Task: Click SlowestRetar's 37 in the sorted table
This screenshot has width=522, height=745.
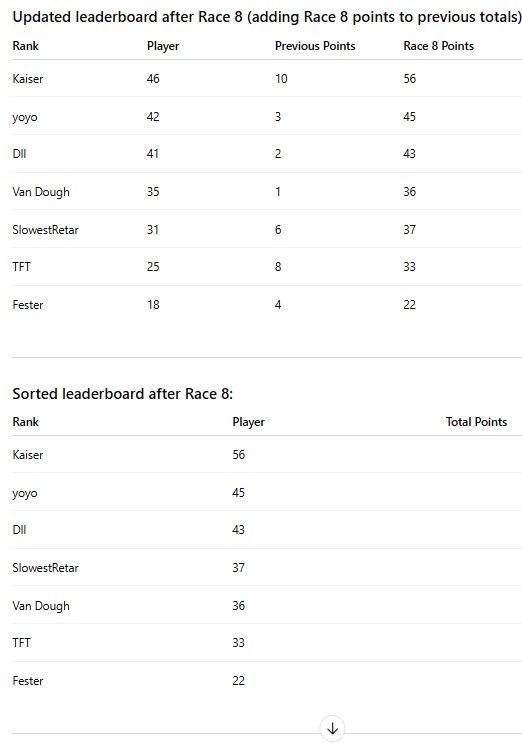Action: point(238,568)
